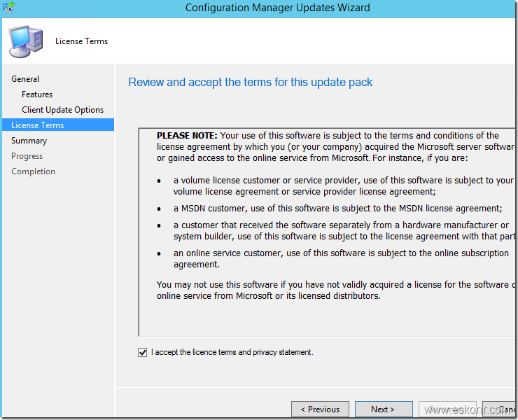Click the Configuration Manager Updates Wizard title bar
518x420 pixels.
pos(277,8)
